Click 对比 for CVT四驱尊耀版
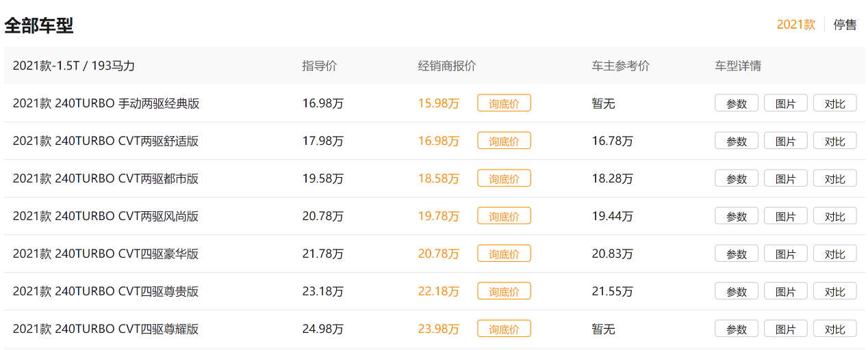The height and width of the screenshot is (350, 868). (x=834, y=329)
